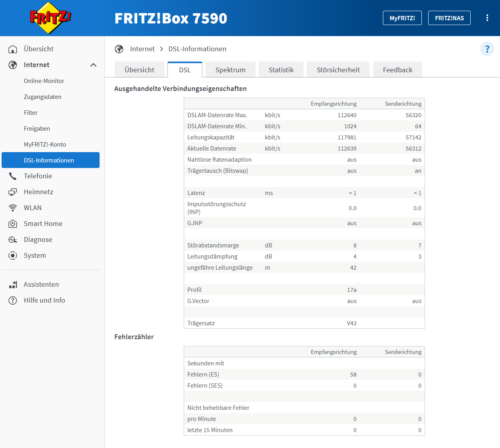The height and width of the screenshot is (448, 500).
Task: Switch to the Übersicht tab
Action: click(139, 70)
